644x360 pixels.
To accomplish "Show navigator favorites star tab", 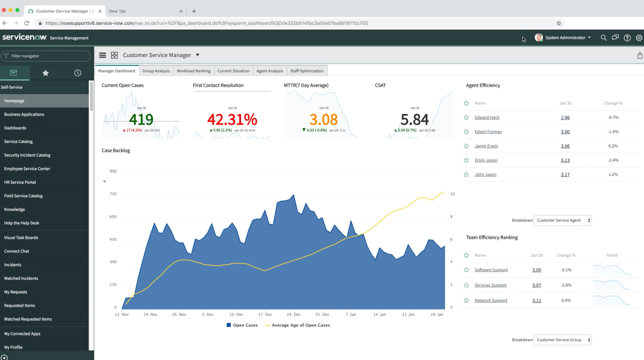I will 46,73.
